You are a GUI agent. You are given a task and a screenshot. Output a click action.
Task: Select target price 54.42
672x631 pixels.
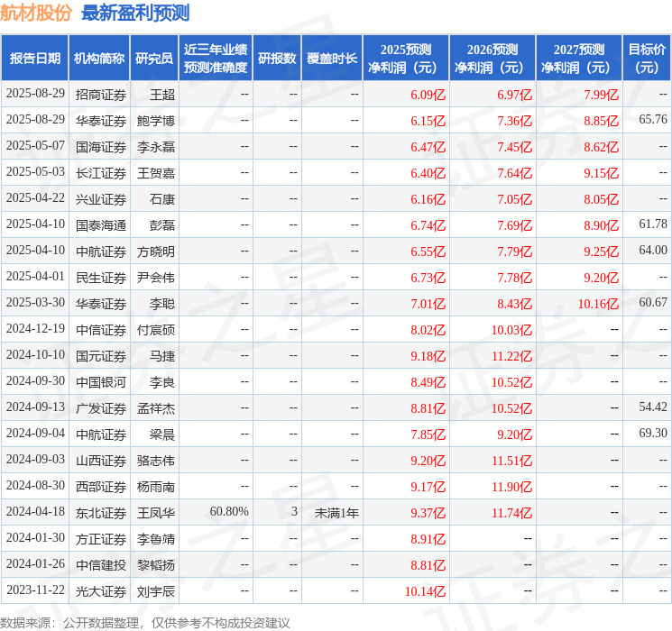(x=653, y=407)
